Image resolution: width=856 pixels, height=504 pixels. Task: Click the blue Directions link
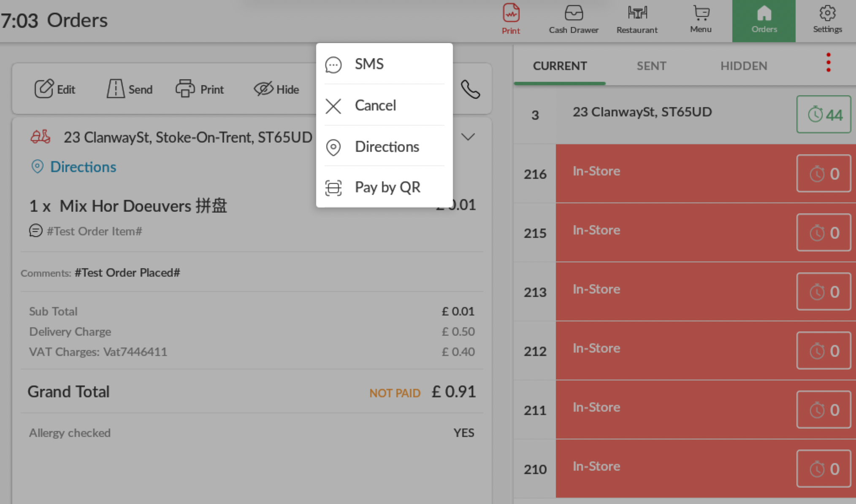(83, 167)
